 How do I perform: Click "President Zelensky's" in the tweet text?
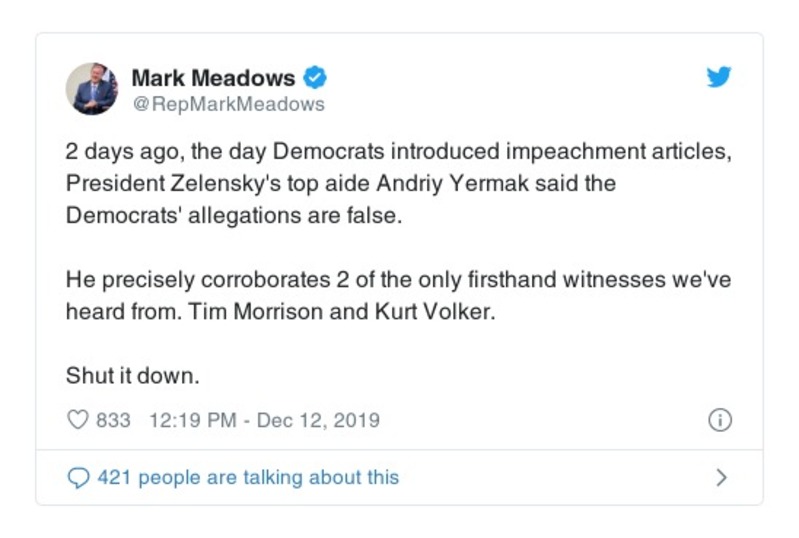pyautogui.click(x=155, y=184)
